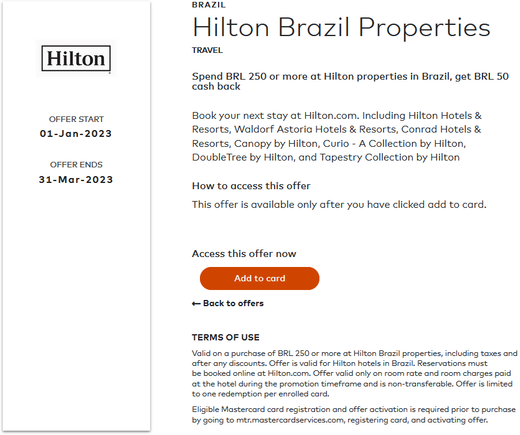This screenshot has width=520, height=435.
Task: Click the Eligible Mastercard registration paragraph
Action: [x=354, y=414]
